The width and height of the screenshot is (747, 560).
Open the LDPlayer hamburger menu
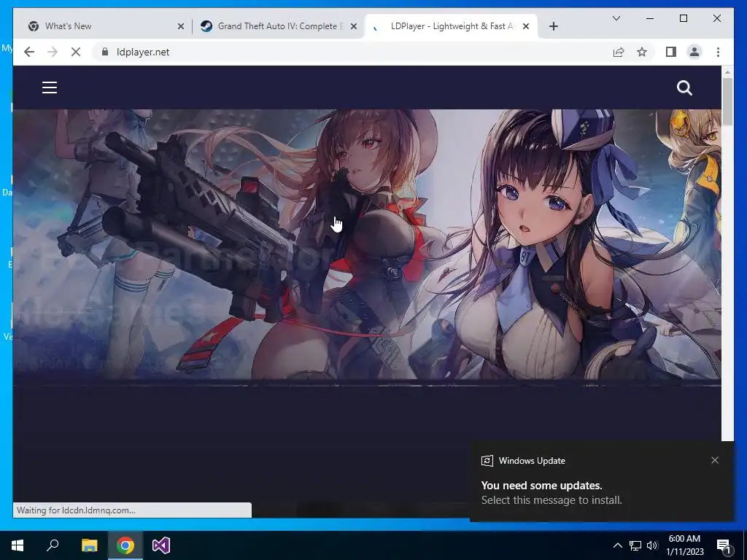click(x=50, y=87)
